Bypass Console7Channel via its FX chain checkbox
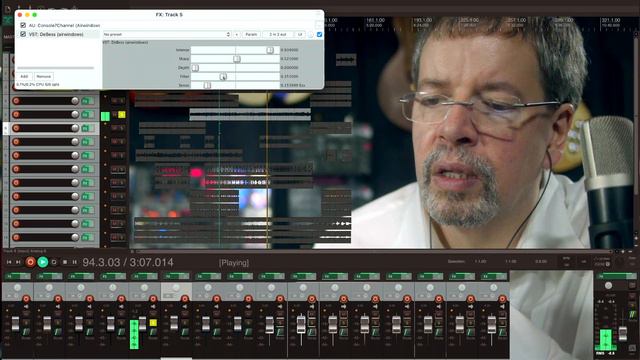Image resolution: width=640 pixels, height=360 pixels. coord(23,25)
